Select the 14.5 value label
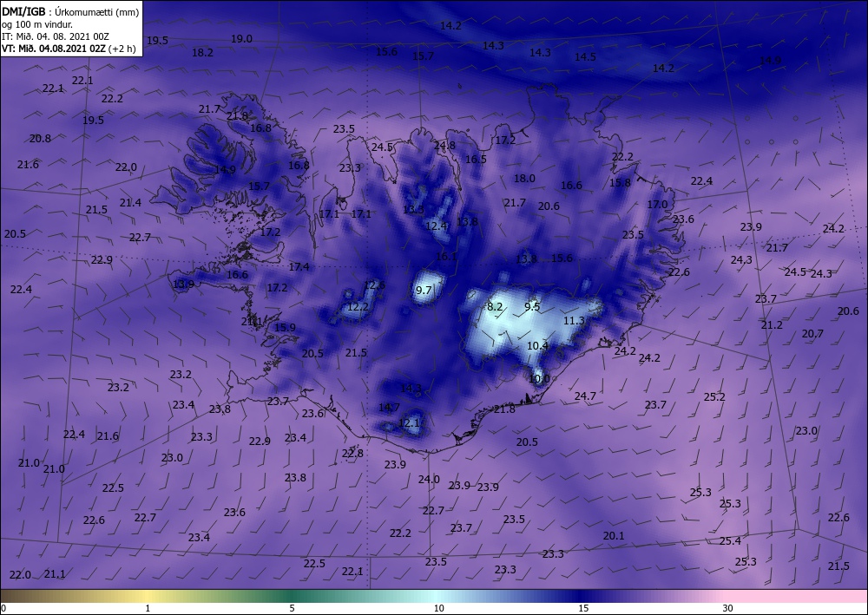 (585, 56)
